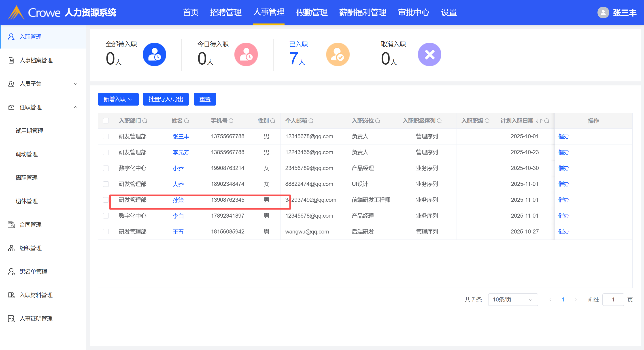
Task: Click the orange already-onboarded checkmark icon
Action: [x=338, y=55]
